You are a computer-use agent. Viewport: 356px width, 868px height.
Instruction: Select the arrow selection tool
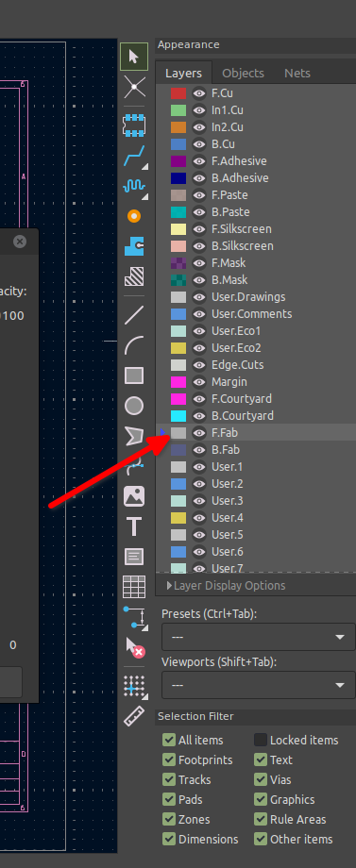pyautogui.click(x=134, y=57)
